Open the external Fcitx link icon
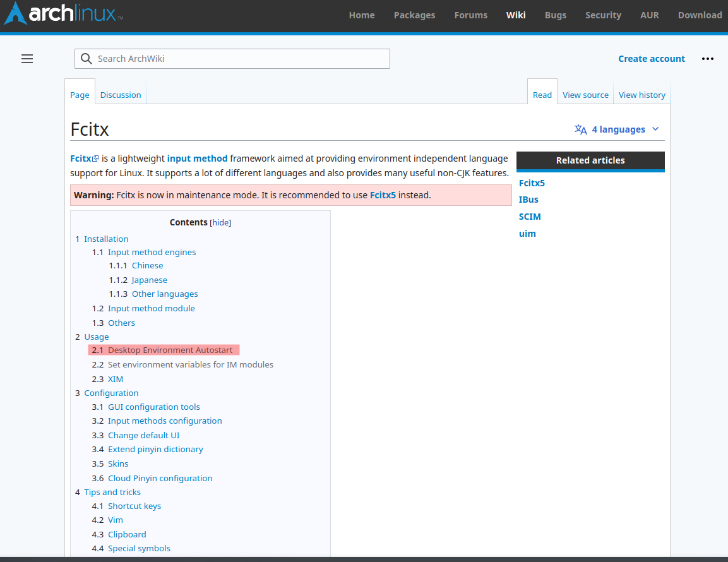Screen dimensions: 728x562 (x=96, y=158)
